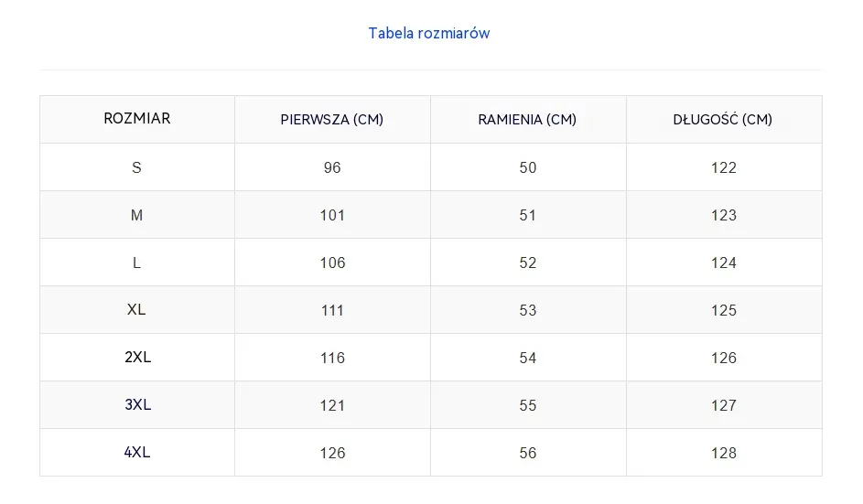Click chest value 96 for size S

pyautogui.click(x=332, y=167)
